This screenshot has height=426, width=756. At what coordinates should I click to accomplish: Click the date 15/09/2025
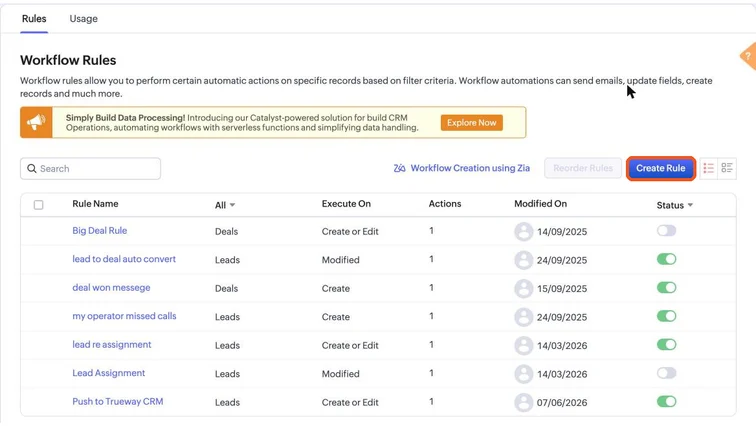[562, 289]
